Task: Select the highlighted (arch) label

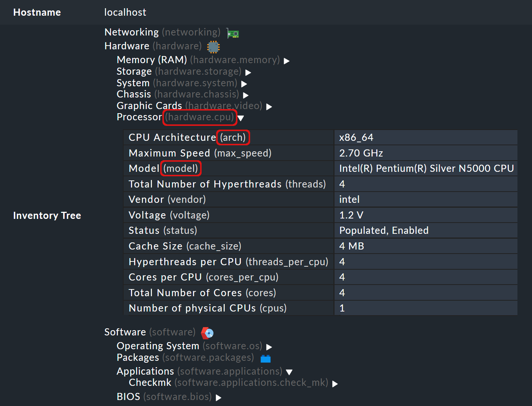Action: tap(233, 137)
